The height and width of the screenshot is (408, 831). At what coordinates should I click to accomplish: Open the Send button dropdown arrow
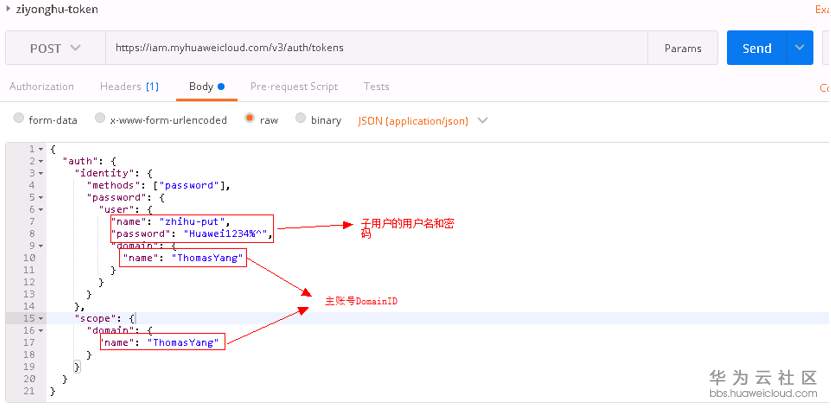pyautogui.click(x=800, y=48)
